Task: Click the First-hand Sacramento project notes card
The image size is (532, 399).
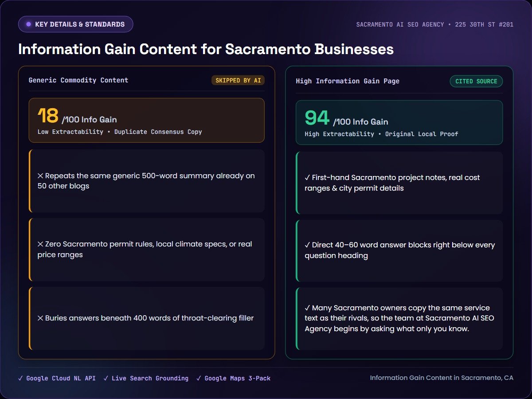Action: pos(399,183)
